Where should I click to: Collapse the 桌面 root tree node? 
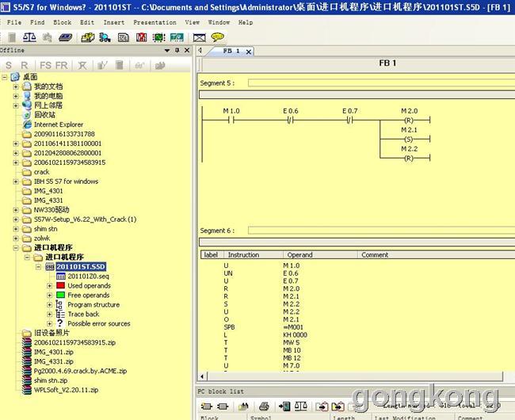5,78
